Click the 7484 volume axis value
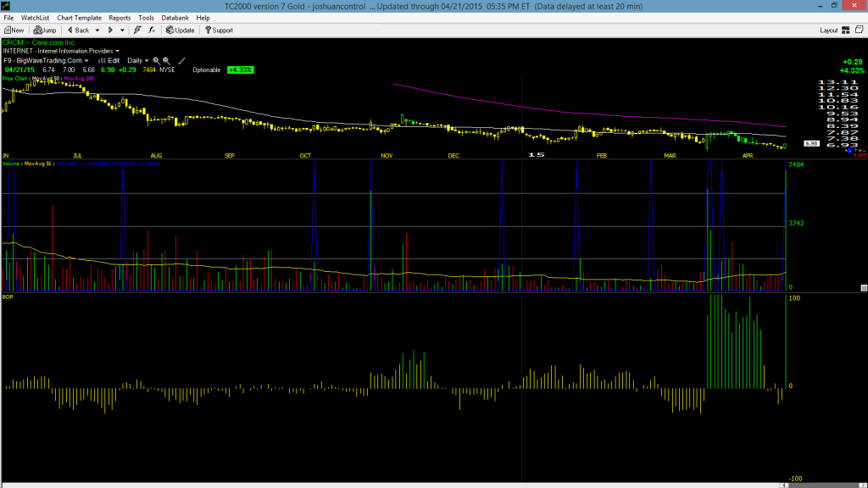The image size is (868, 488). (796, 164)
